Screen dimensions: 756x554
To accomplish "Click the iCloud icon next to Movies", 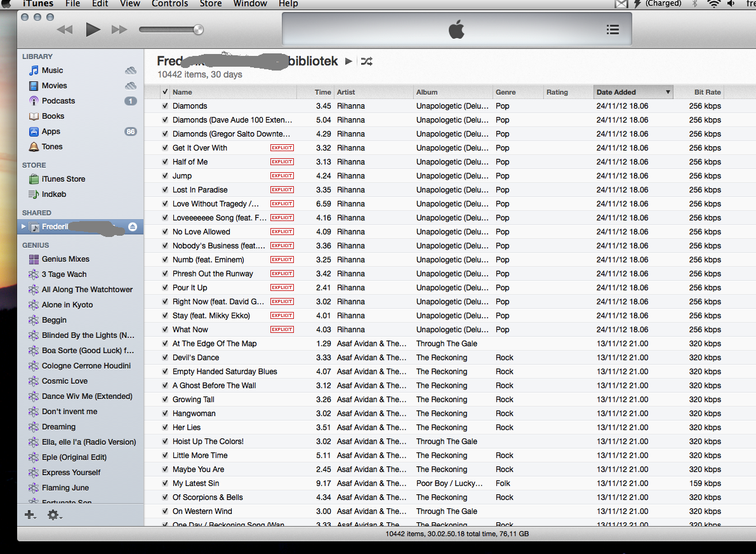I will pos(131,85).
